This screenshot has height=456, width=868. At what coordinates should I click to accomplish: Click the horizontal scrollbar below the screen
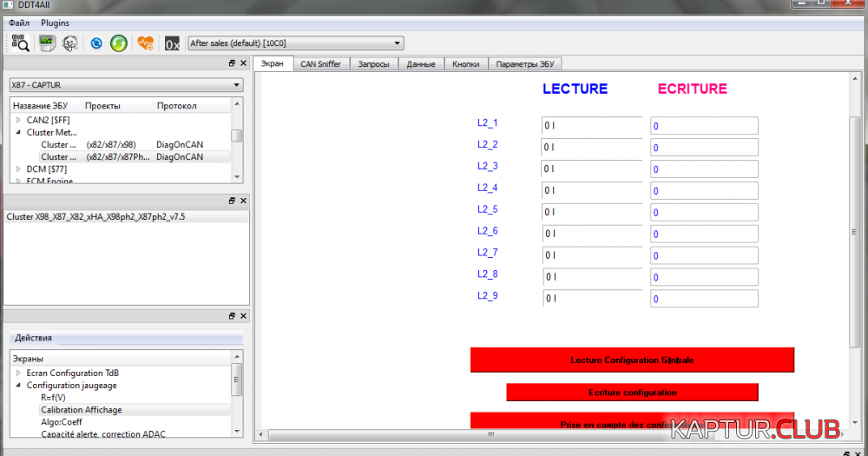tap(490, 433)
